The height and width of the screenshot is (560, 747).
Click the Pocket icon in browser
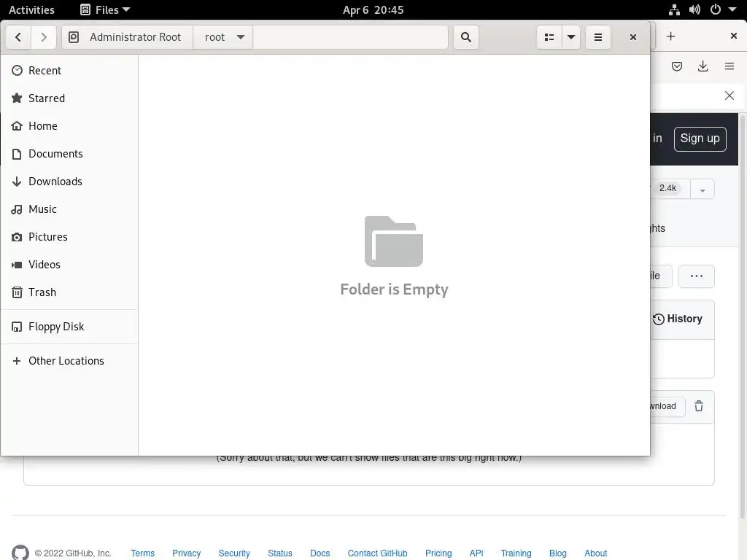(x=677, y=66)
